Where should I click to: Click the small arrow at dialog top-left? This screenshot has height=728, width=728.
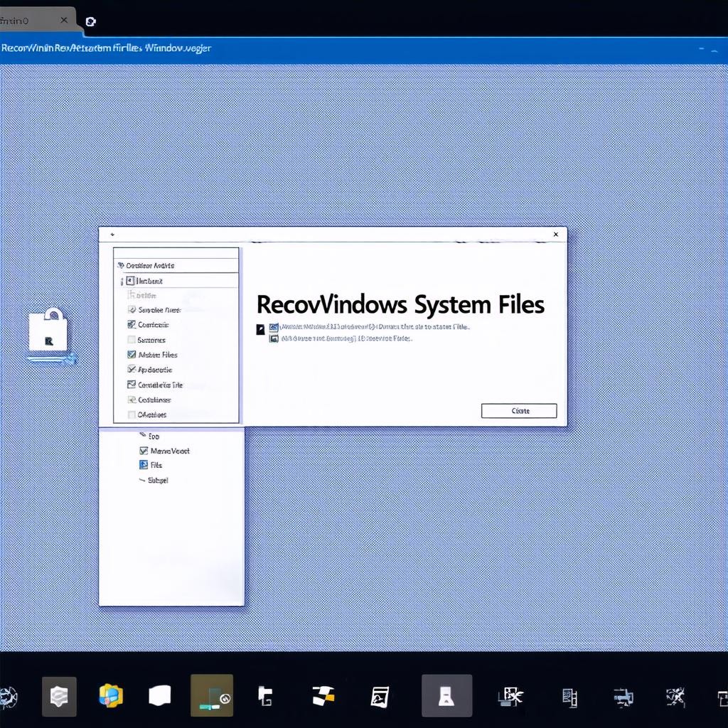click(112, 234)
